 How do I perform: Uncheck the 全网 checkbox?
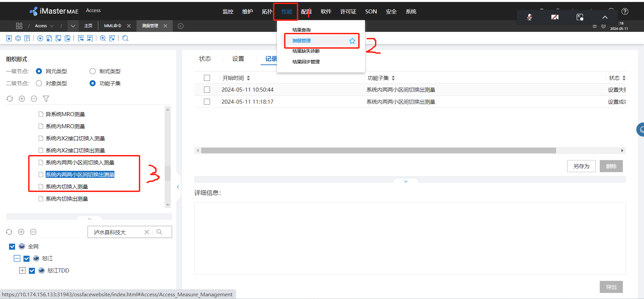coord(12,247)
